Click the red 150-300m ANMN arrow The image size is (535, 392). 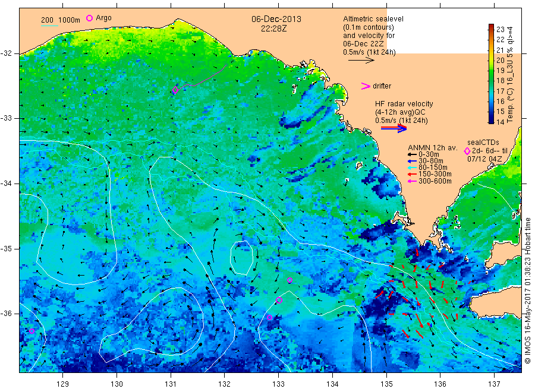pyautogui.click(x=412, y=174)
